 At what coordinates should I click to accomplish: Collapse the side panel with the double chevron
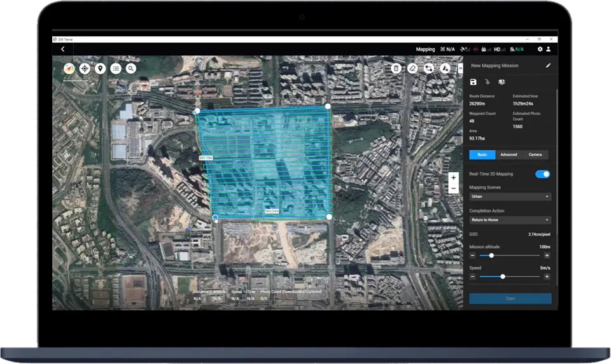pyautogui.click(x=460, y=68)
